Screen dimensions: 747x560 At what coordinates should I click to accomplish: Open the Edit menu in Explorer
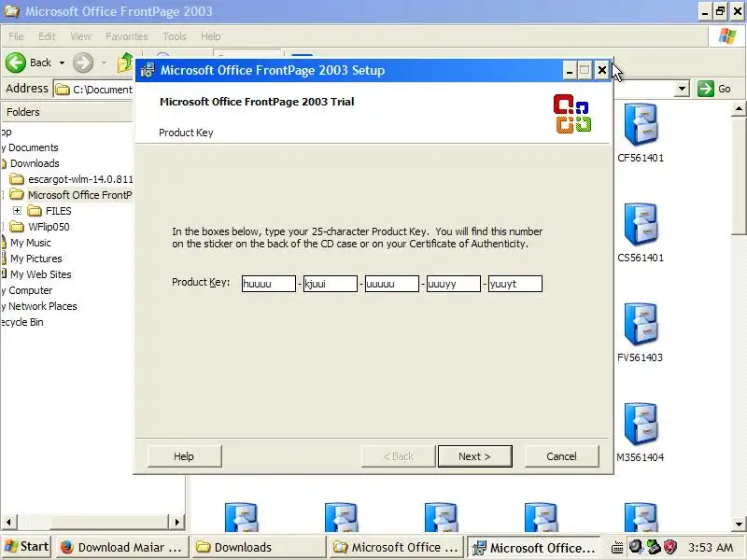pos(47,36)
